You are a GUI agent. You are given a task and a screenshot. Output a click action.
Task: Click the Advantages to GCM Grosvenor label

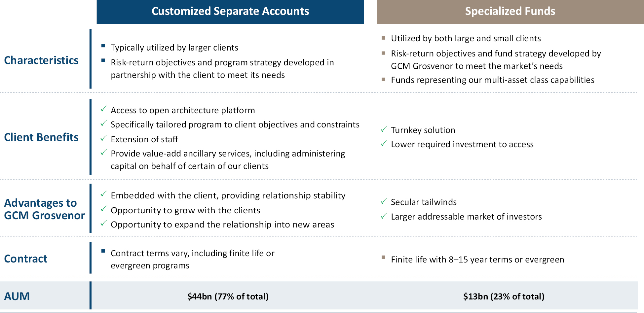[x=44, y=209]
